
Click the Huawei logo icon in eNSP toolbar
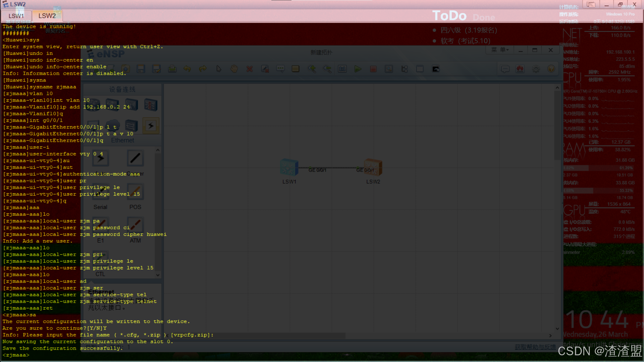[520, 69]
